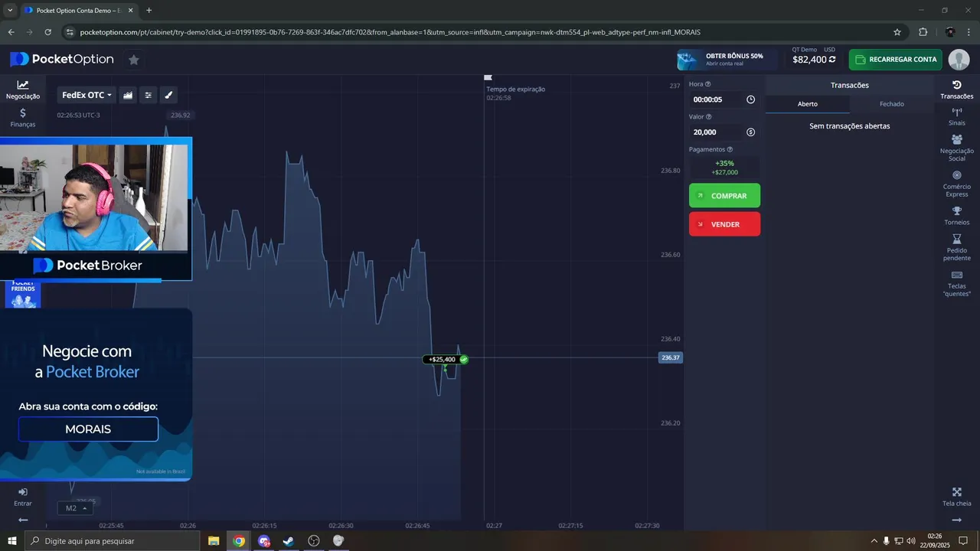Image resolution: width=980 pixels, height=551 pixels.
Task: Open Comércio Express panel
Action: pos(956,184)
